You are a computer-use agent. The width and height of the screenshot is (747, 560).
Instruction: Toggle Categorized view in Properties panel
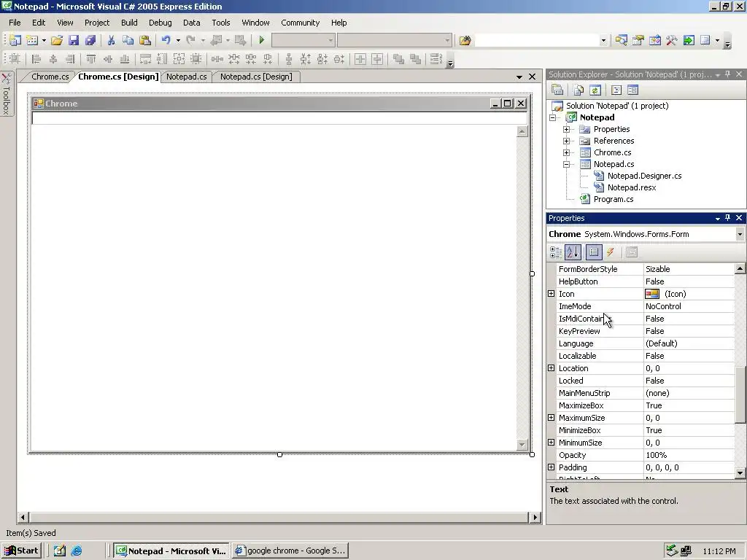pos(555,252)
